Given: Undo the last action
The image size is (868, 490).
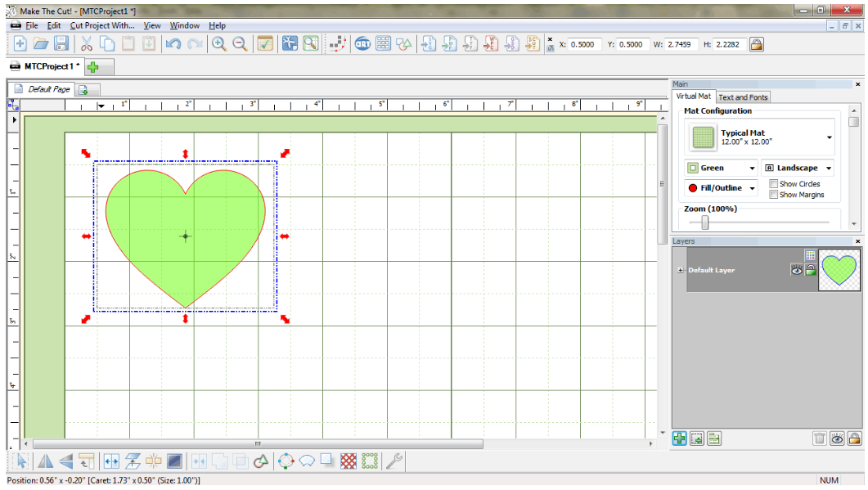Looking at the screenshot, I should pyautogui.click(x=173, y=43).
